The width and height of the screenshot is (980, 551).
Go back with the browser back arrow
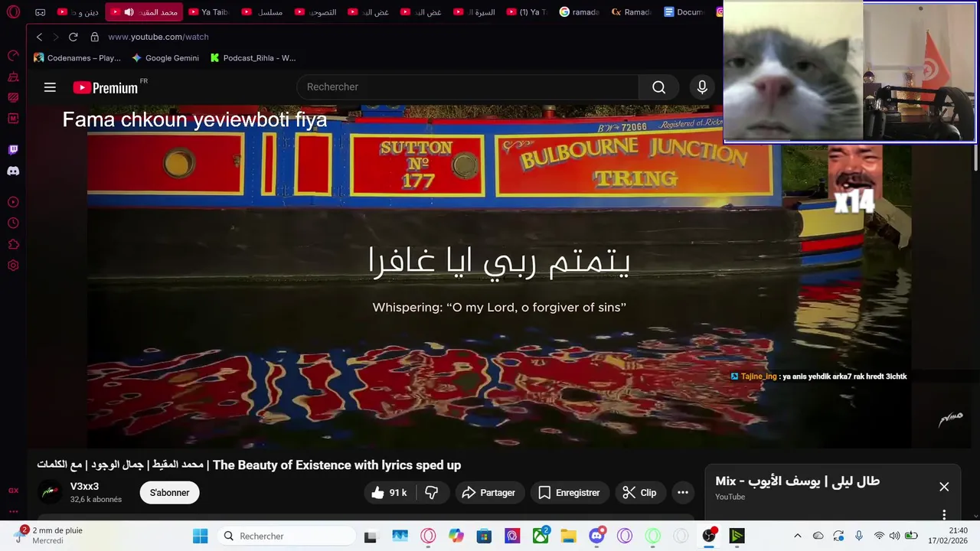coord(40,37)
